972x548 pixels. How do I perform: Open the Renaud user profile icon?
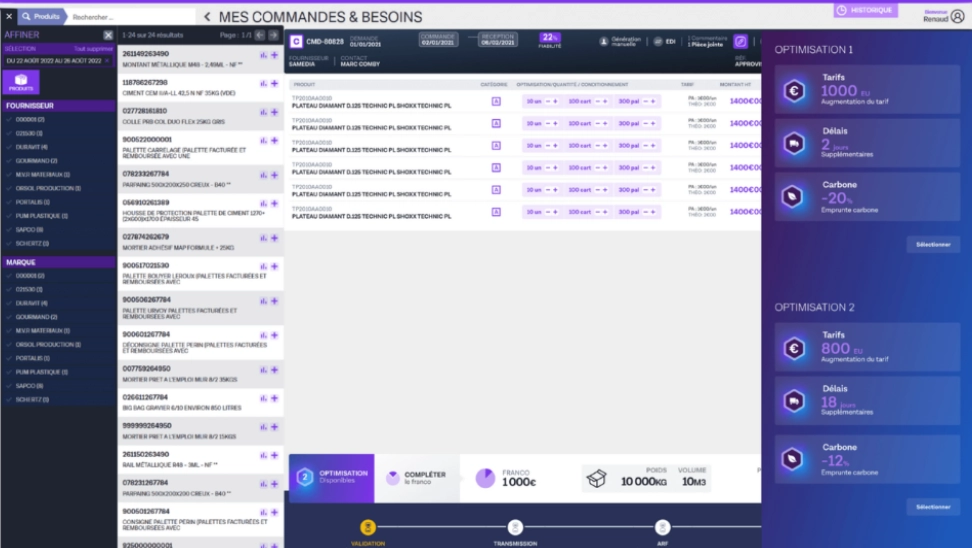tap(957, 16)
